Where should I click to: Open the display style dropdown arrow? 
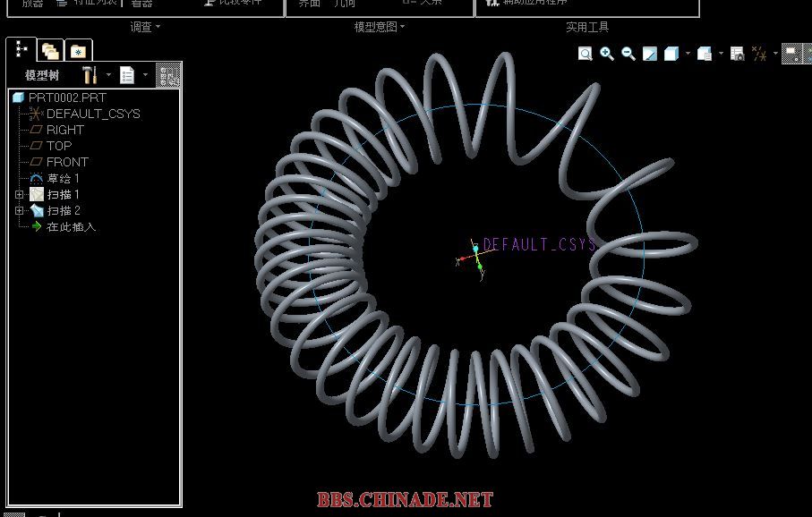pos(688,54)
